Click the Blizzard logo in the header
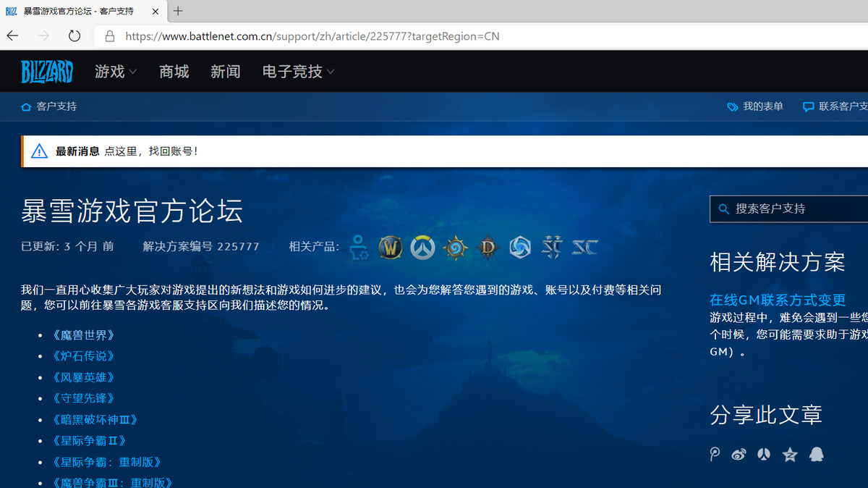The height and width of the screenshot is (488, 868). point(47,72)
